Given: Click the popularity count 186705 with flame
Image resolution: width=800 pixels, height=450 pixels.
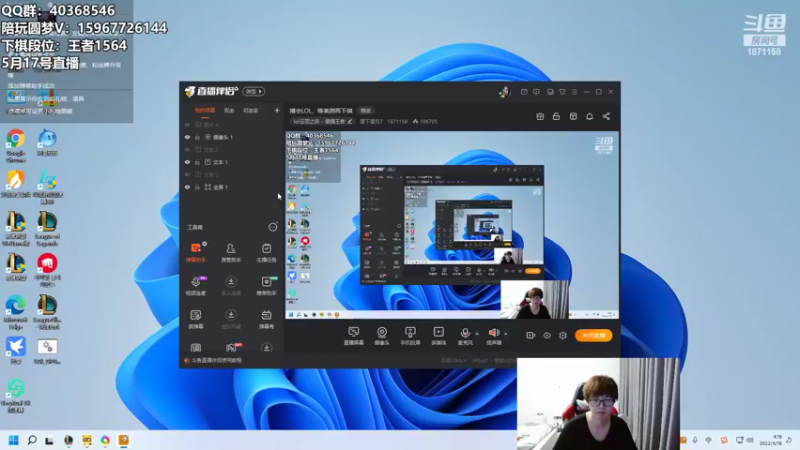Looking at the screenshot, I should pos(426,121).
